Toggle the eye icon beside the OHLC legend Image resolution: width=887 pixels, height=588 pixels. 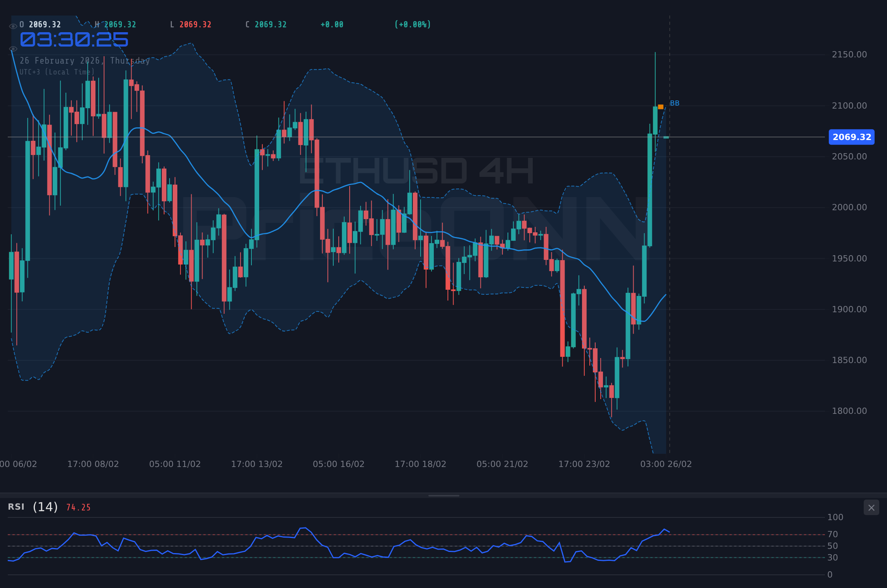[x=13, y=24]
